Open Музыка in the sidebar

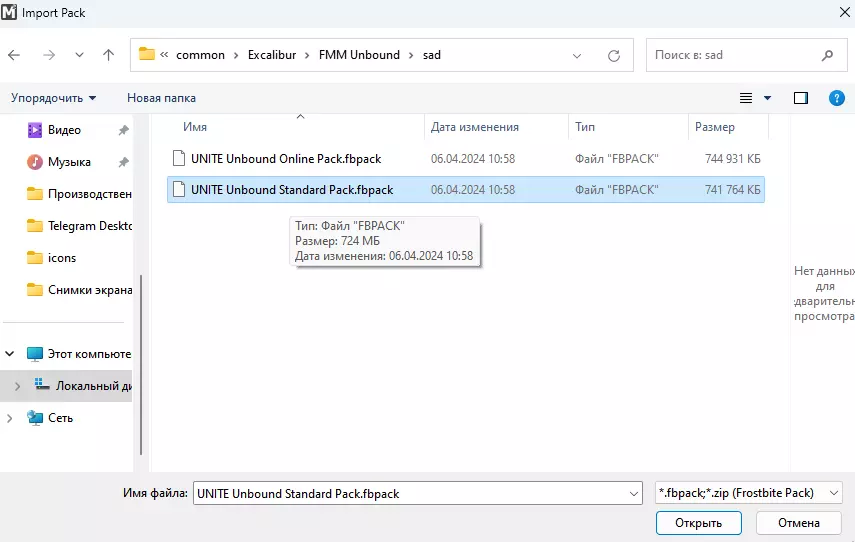pyautogui.click(x=69, y=162)
